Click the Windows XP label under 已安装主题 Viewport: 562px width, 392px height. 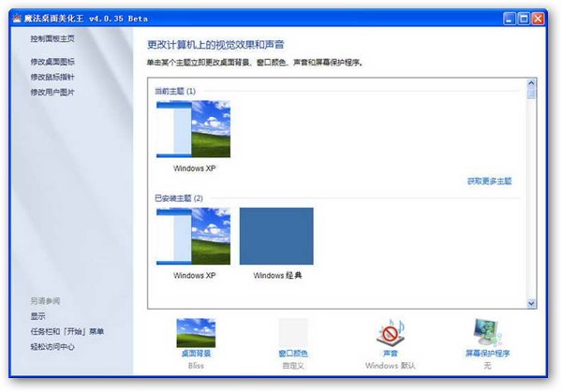pos(194,275)
